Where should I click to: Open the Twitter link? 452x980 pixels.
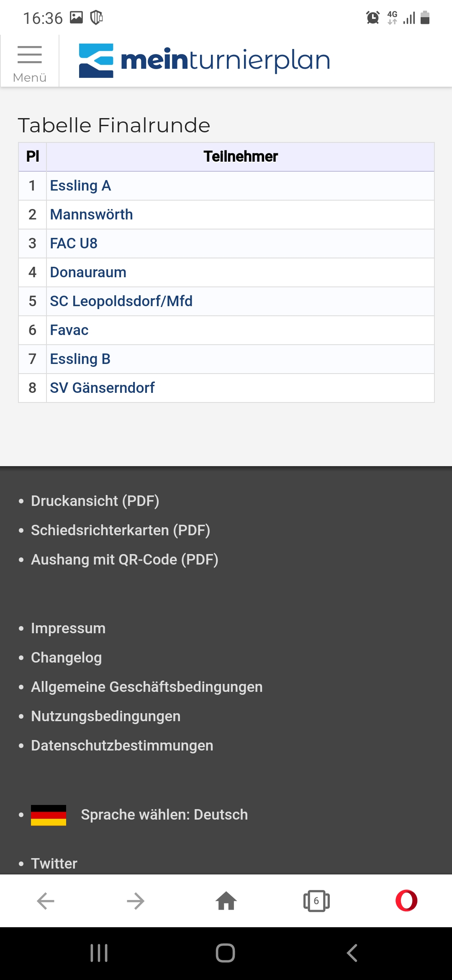[54, 864]
